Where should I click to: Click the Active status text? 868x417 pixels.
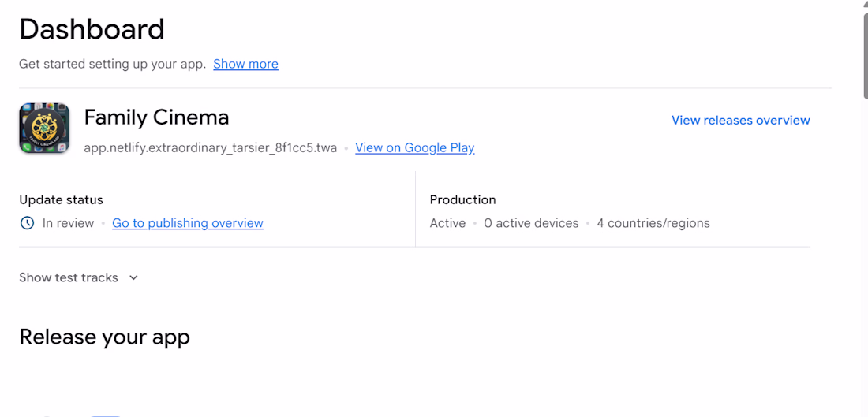point(448,223)
